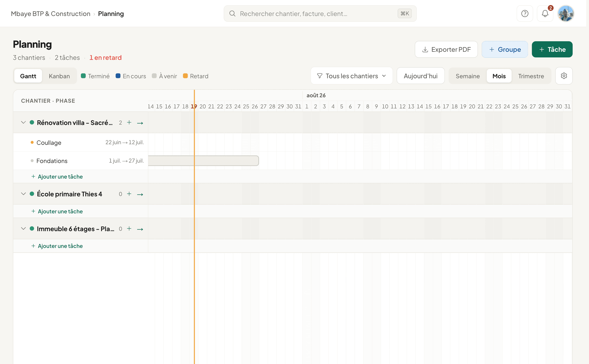Open the help question mark icon

pos(524,14)
